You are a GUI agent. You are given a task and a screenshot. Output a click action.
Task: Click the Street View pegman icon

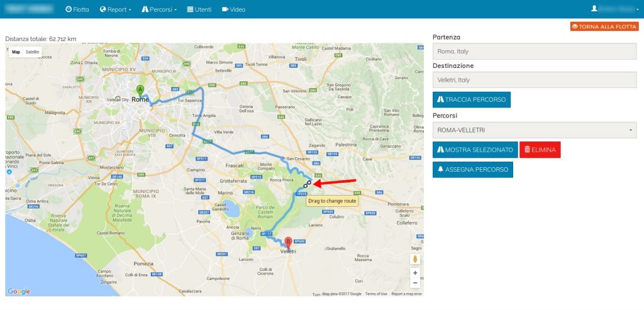(x=415, y=259)
